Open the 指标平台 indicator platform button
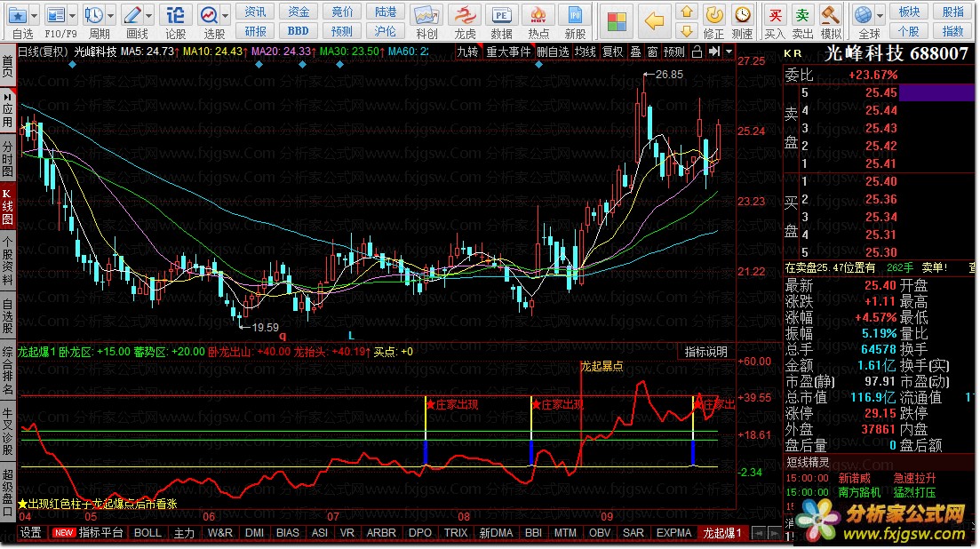Viewport: 980px width, 549px height. click(x=100, y=533)
